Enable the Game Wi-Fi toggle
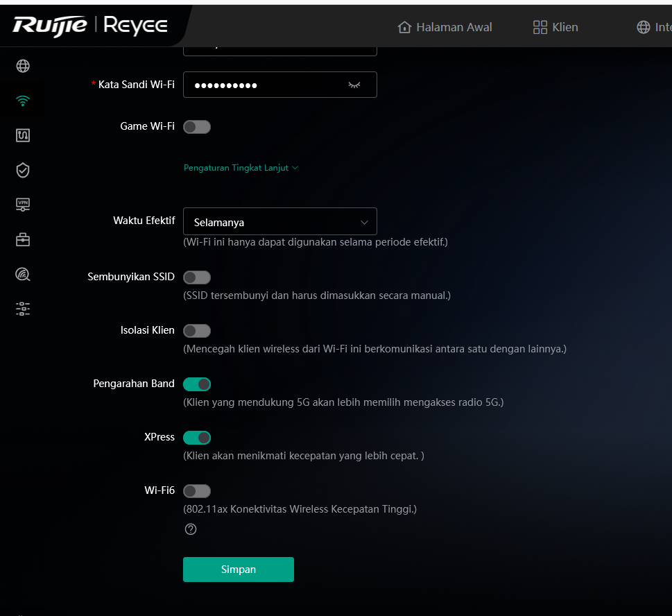This screenshot has width=672, height=616. pos(197,127)
